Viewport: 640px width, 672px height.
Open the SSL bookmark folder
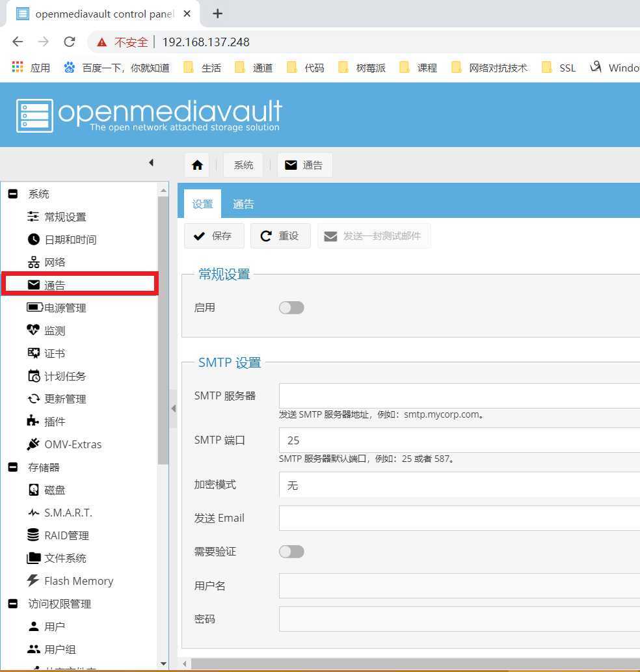pyautogui.click(x=559, y=68)
